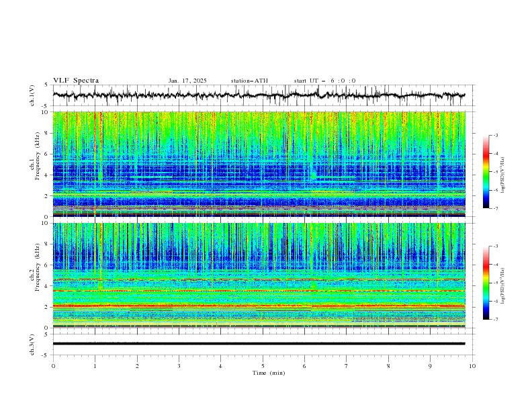Select the ch.2 colorbar log(PSD) label

click(x=502, y=285)
